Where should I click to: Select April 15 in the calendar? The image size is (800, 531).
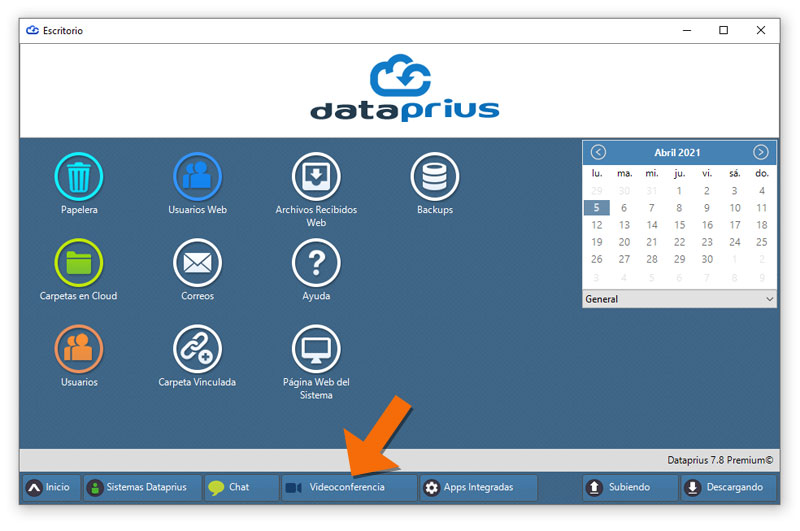tap(679, 225)
